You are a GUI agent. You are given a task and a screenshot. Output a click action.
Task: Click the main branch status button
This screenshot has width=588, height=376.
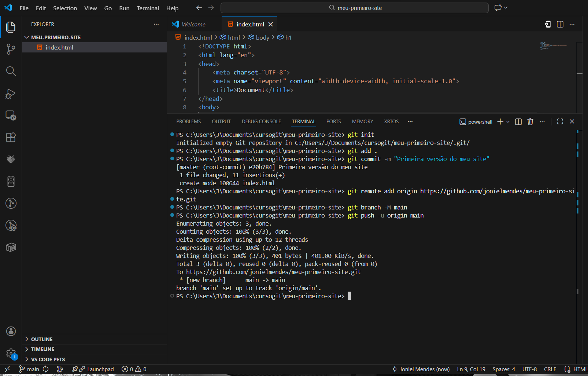coord(29,369)
